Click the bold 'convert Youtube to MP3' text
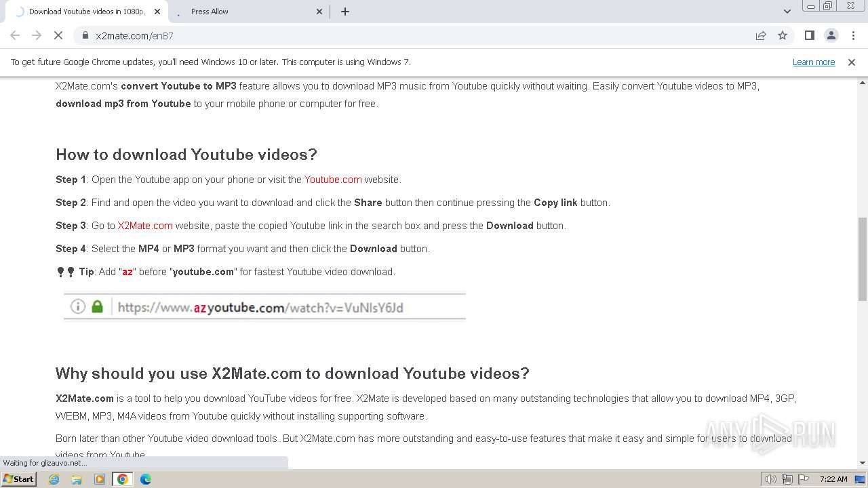The width and height of the screenshot is (868, 488). click(x=178, y=86)
